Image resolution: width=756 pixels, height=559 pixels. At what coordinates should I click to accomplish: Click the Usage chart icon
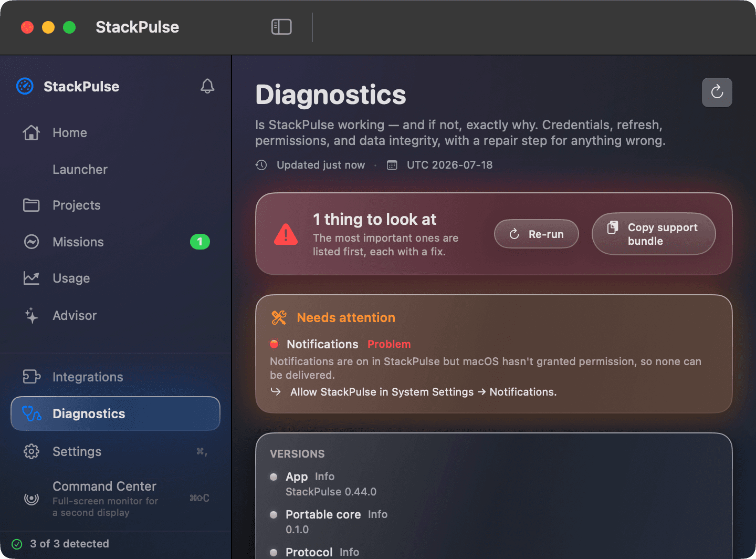[31, 278]
